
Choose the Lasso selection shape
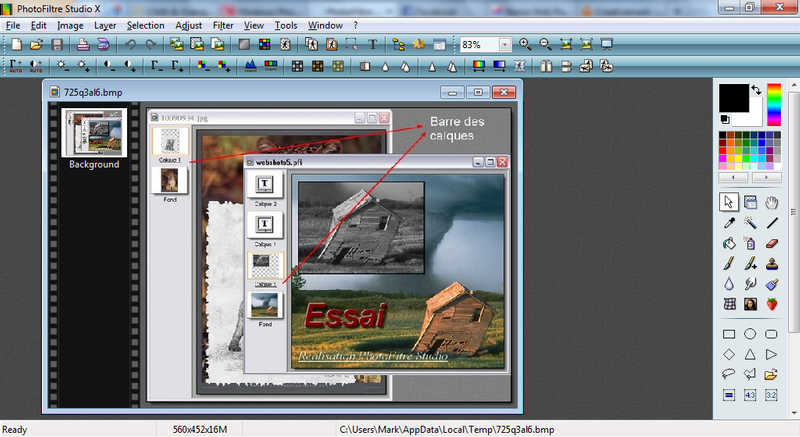tap(729, 375)
